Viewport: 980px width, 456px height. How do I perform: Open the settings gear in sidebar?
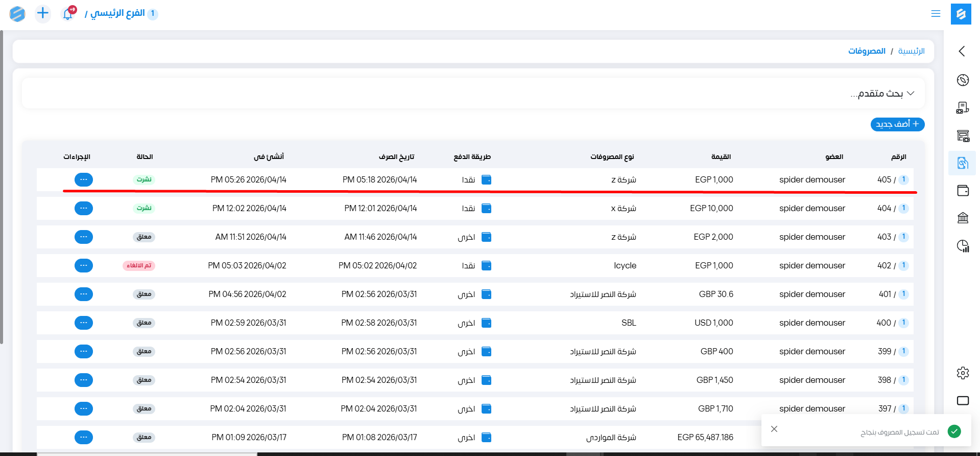point(963,373)
